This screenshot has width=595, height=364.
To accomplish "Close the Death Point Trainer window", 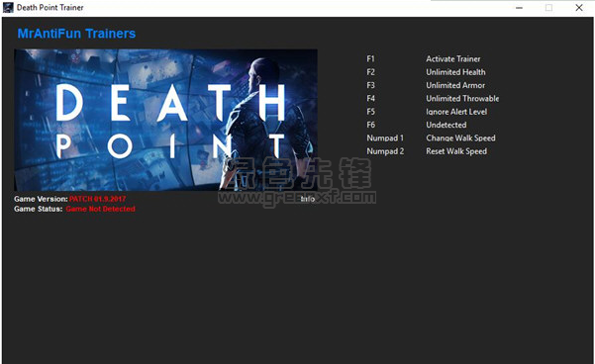I will (x=579, y=8).
